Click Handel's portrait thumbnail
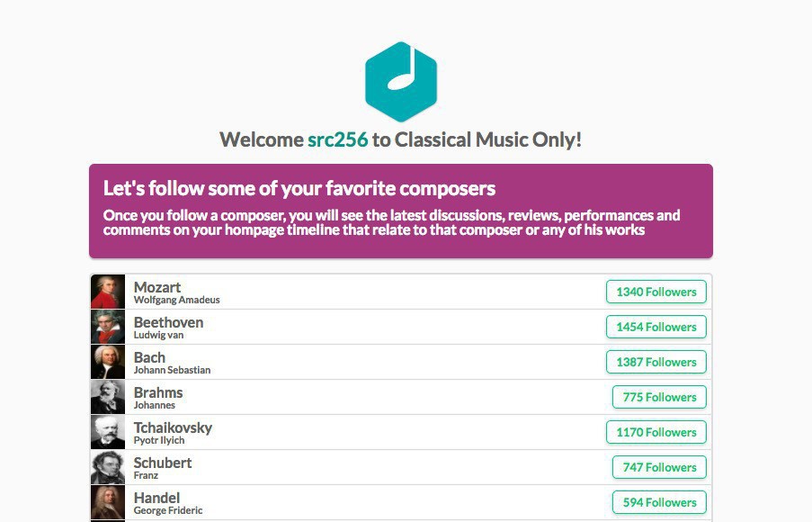Image resolution: width=812 pixels, height=522 pixels. click(x=108, y=502)
